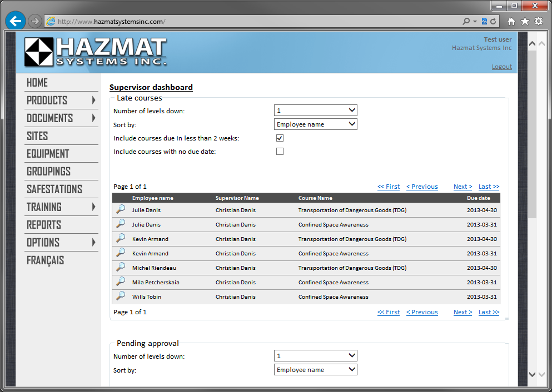Screen dimensions: 552x392
Task: View Wills Tobin record via magnifier icon
Action: coord(121,296)
